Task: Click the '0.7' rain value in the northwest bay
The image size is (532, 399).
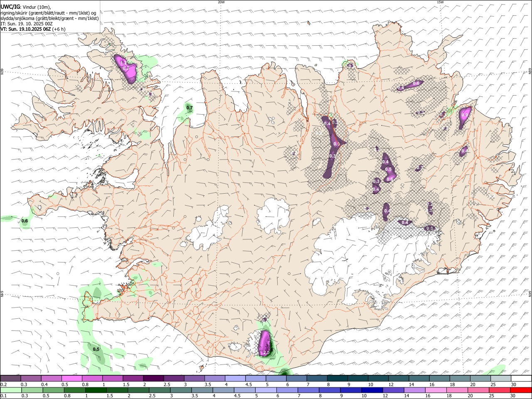Action: point(190,108)
